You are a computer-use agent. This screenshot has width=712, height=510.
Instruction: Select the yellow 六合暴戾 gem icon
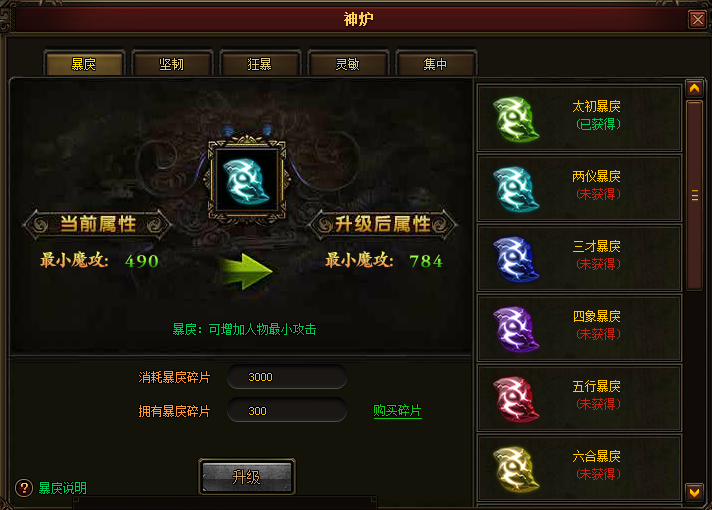(516, 469)
